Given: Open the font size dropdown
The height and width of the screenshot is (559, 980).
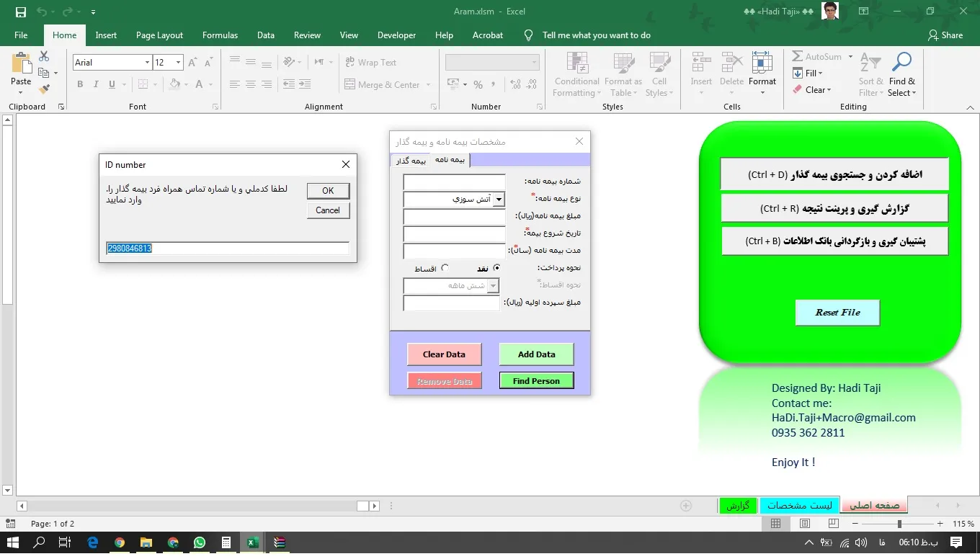Looking at the screenshot, I should (178, 63).
